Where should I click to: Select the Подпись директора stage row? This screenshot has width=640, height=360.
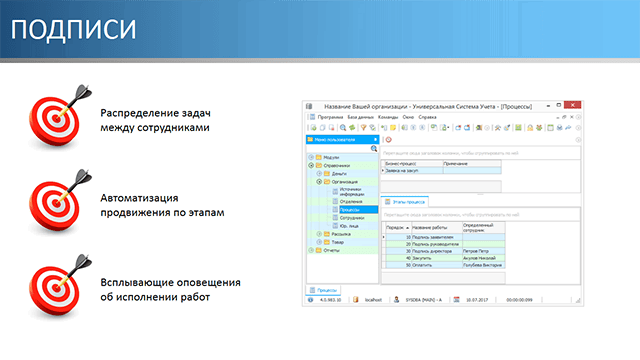tap(443, 251)
